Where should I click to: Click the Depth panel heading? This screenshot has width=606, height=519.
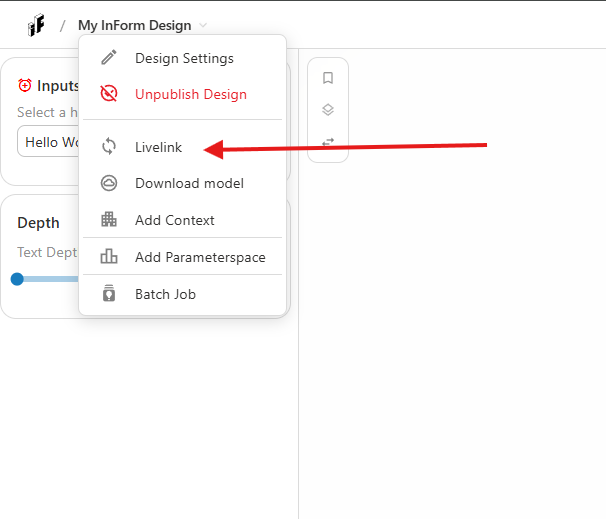(x=38, y=223)
